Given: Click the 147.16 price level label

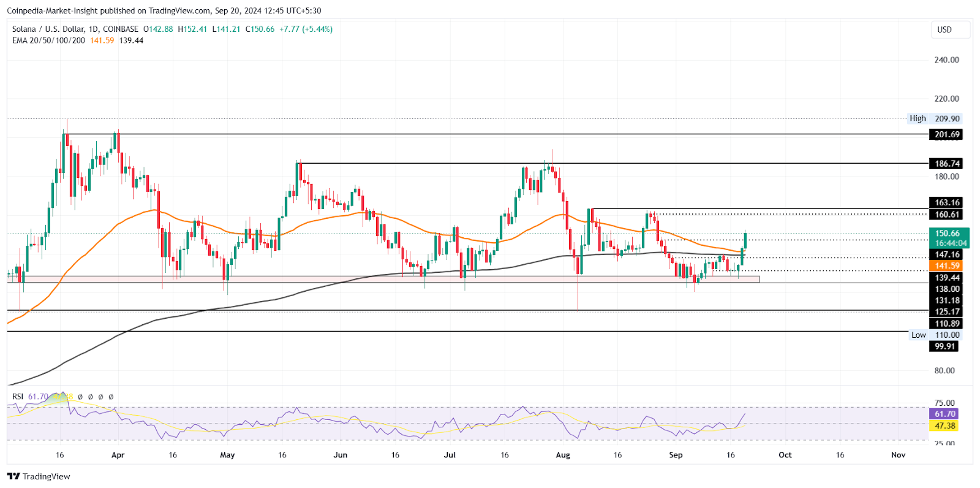Looking at the screenshot, I should (x=946, y=254).
